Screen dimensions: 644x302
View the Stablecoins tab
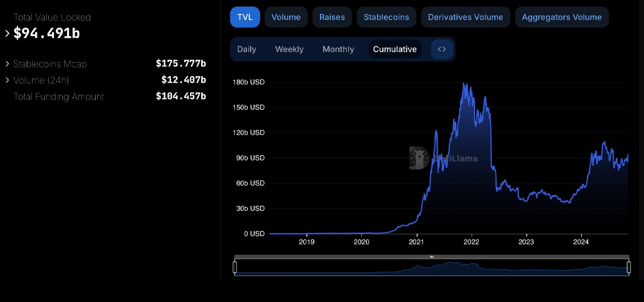[x=386, y=17]
